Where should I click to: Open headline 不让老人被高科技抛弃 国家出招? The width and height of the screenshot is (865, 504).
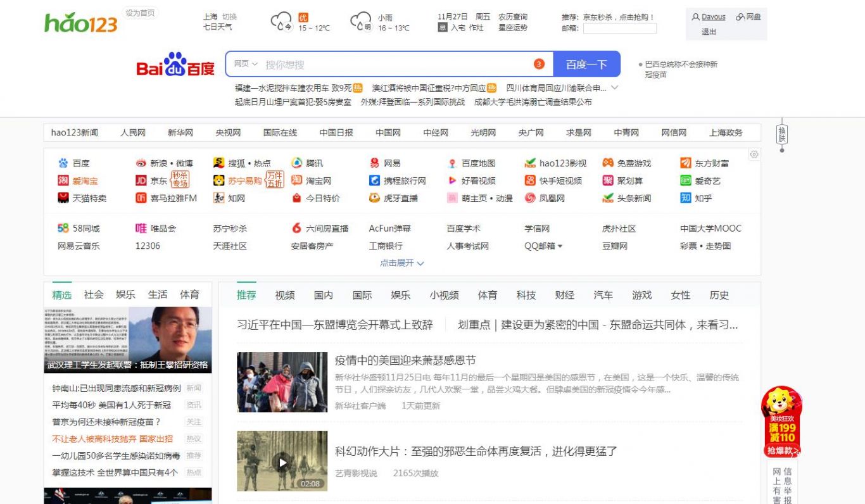tap(113, 439)
